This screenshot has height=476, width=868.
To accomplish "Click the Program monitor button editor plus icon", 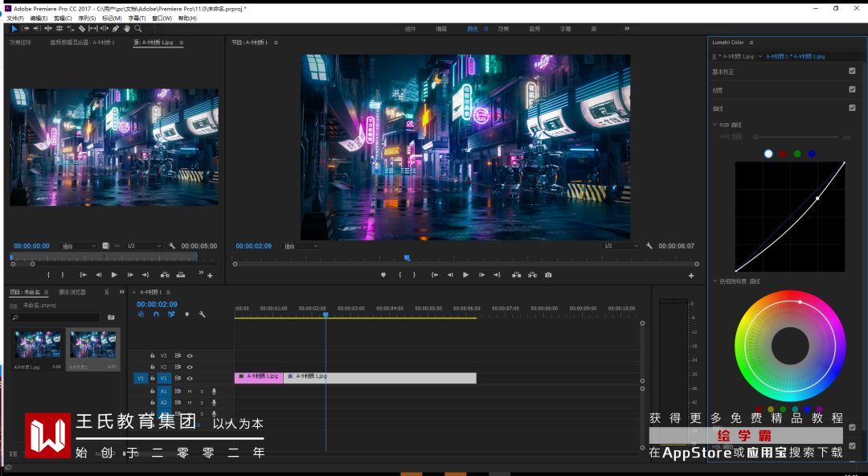I will [690, 276].
